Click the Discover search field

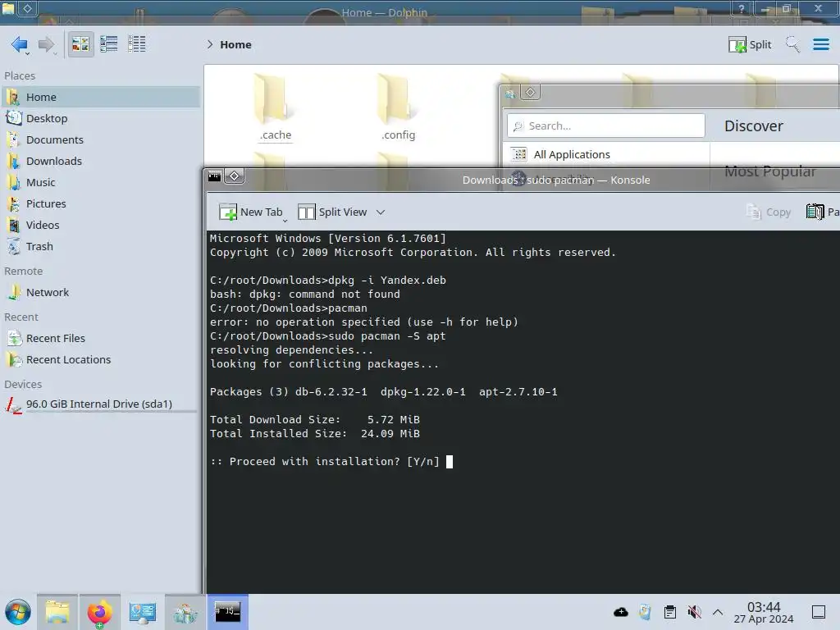[x=606, y=126]
